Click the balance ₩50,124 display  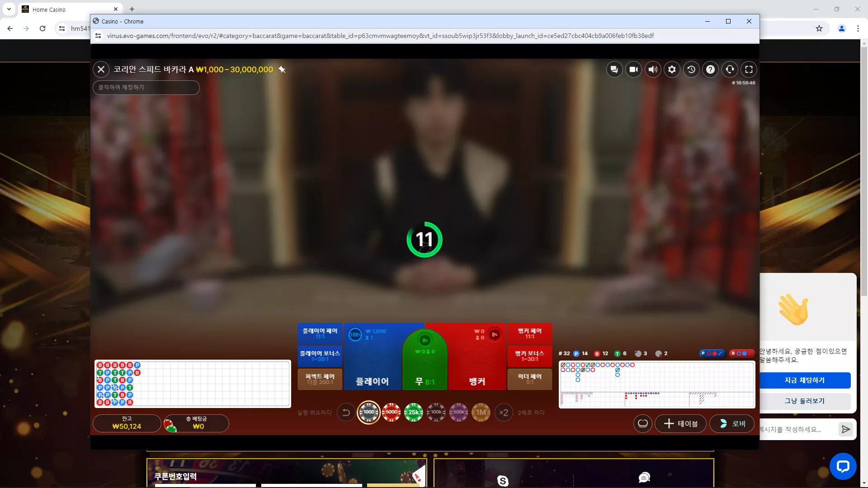[x=127, y=423]
